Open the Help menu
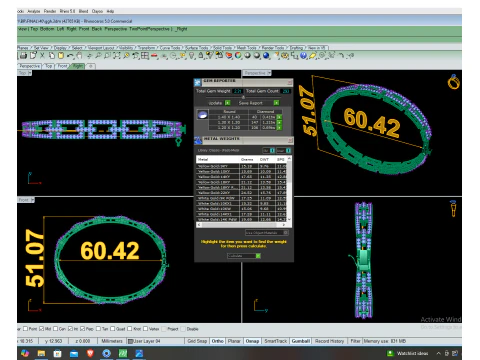 point(110,11)
